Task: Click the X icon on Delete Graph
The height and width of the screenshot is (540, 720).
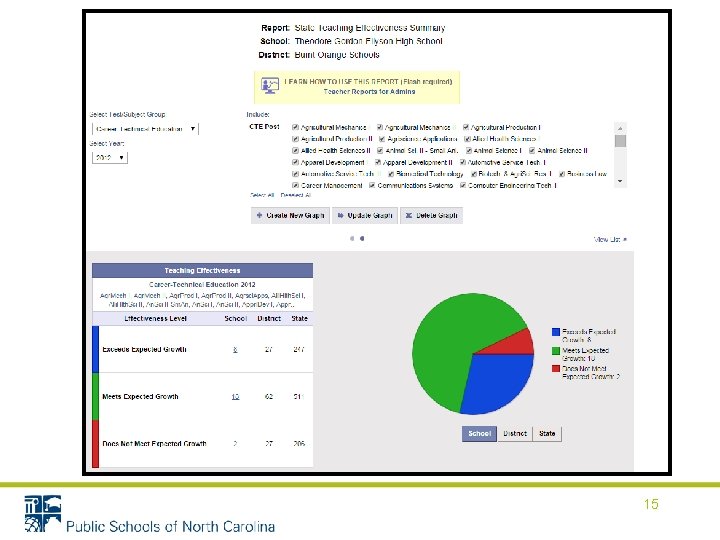Action: 409,215
